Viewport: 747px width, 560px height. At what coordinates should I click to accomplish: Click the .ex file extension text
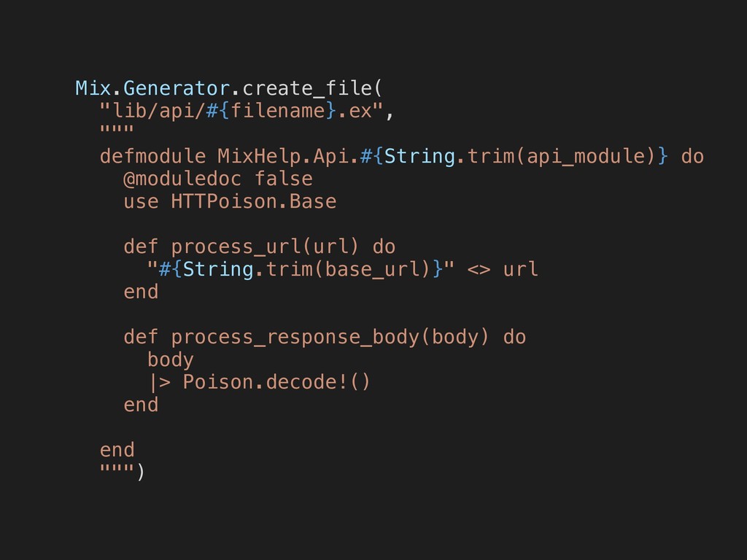pos(355,111)
